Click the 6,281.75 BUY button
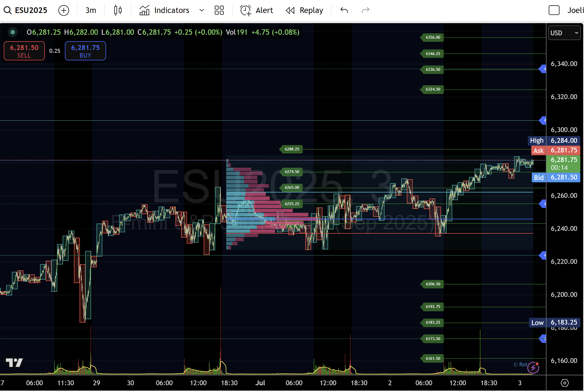Screen dimensions: 584x392 85,51
